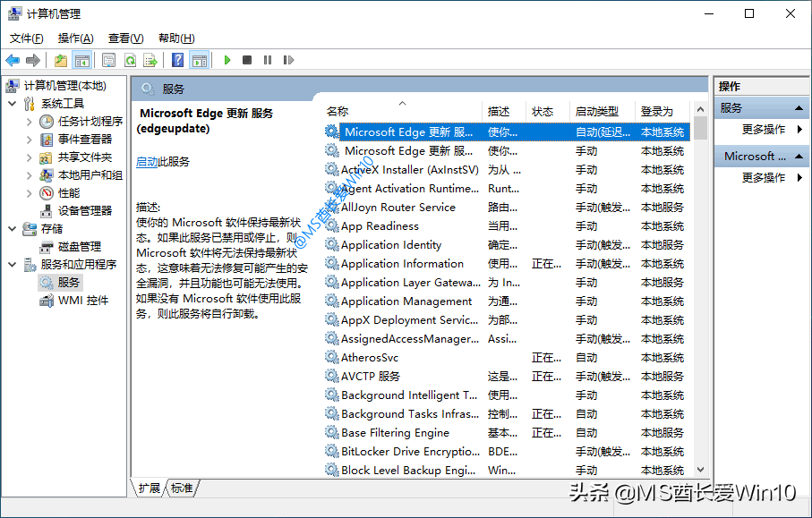Open the 文件(F) menu

click(x=27, y=38)
